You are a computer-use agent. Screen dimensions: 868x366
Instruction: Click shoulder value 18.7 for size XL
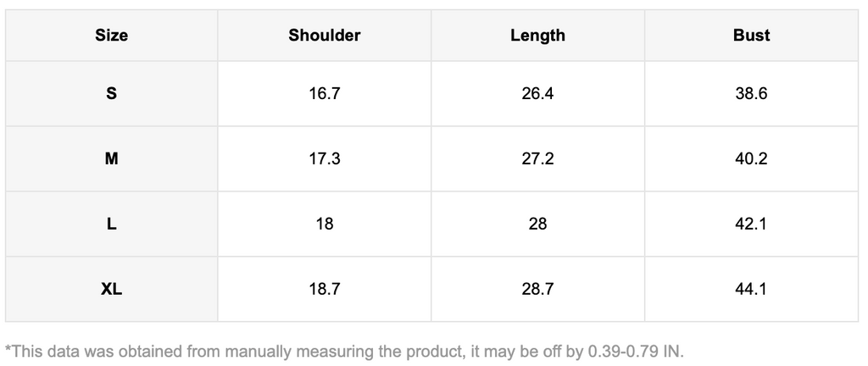(324, 289)
